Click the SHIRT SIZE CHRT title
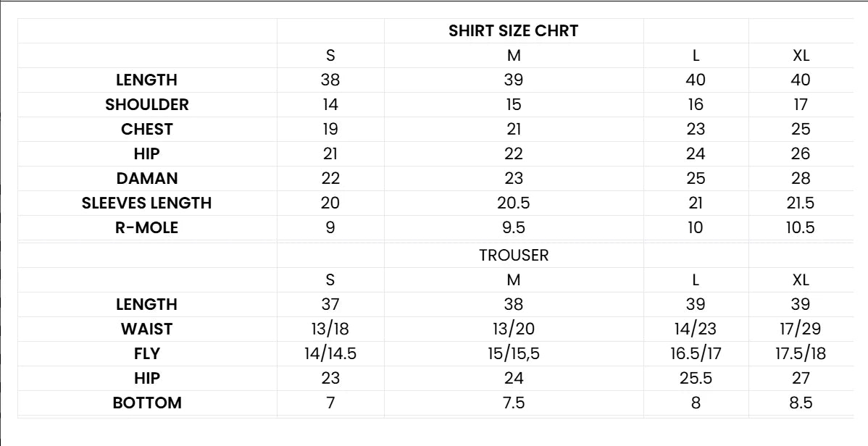 tap(513, 31)
